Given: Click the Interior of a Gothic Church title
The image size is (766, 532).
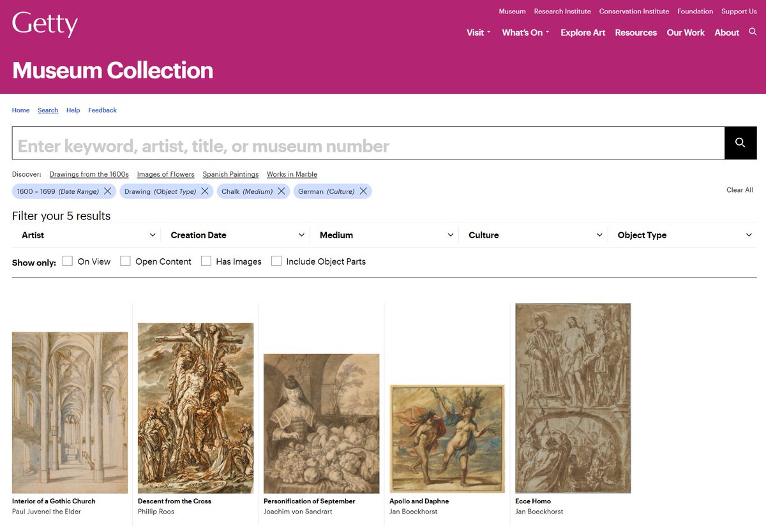Looking at the screenshot, I should (54, 501).
